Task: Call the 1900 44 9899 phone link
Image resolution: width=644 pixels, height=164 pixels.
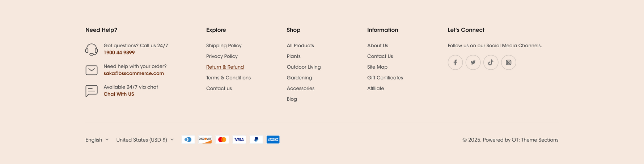Action: 119,53
